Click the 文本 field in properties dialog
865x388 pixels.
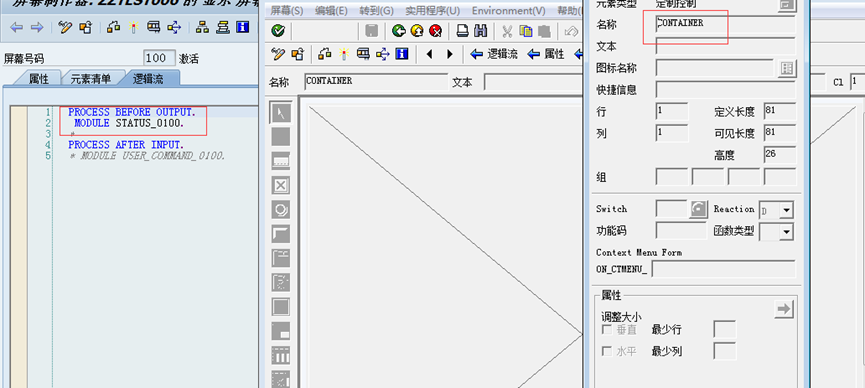(725, 46)
